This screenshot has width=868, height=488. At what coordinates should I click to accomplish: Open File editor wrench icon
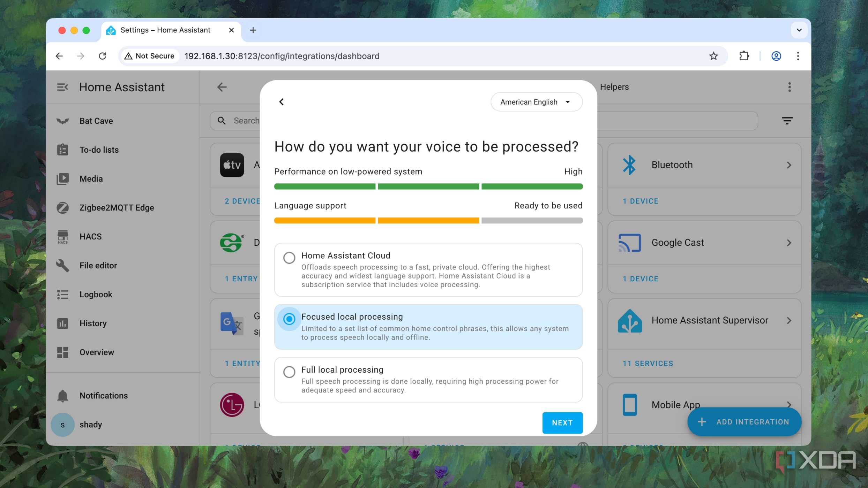pyautogui.click(x=62, y=266)
